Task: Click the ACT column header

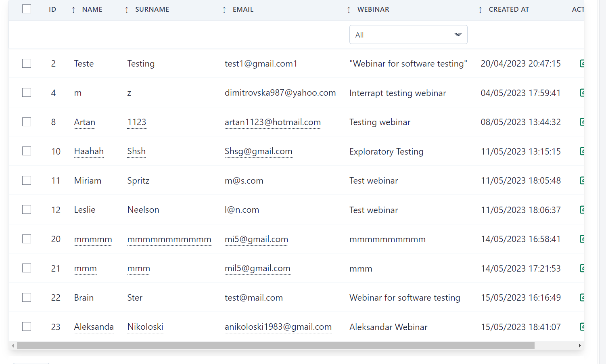Action: click(x=577, y=9)
